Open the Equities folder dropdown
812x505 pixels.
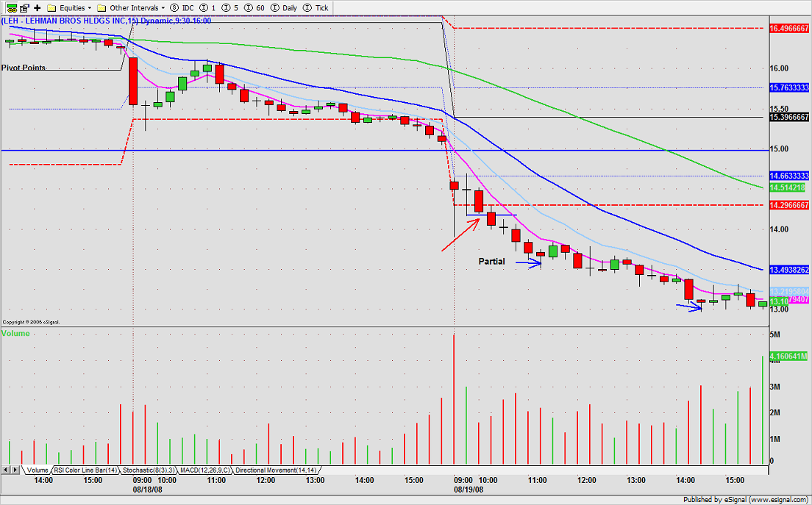pos(69,8)
